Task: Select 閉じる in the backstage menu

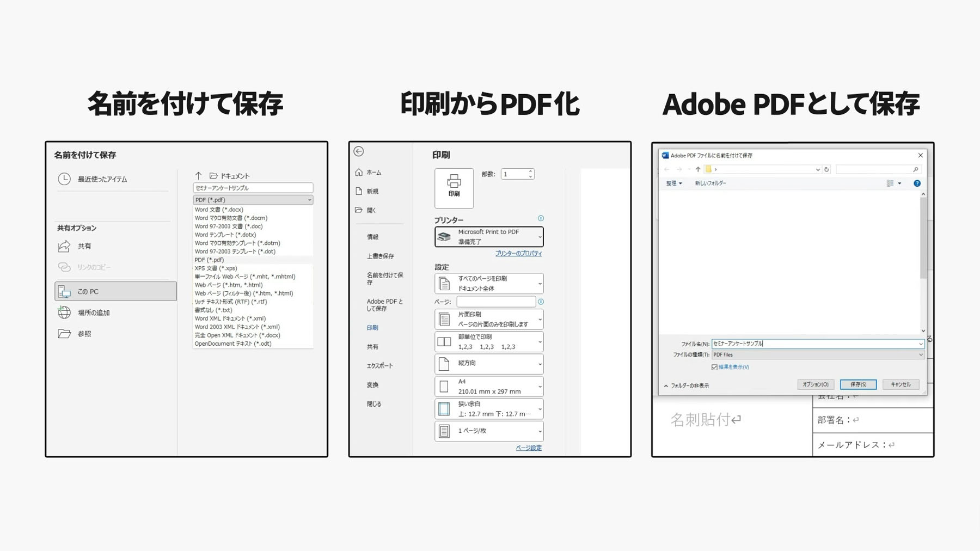Action: tap(374, 404)
